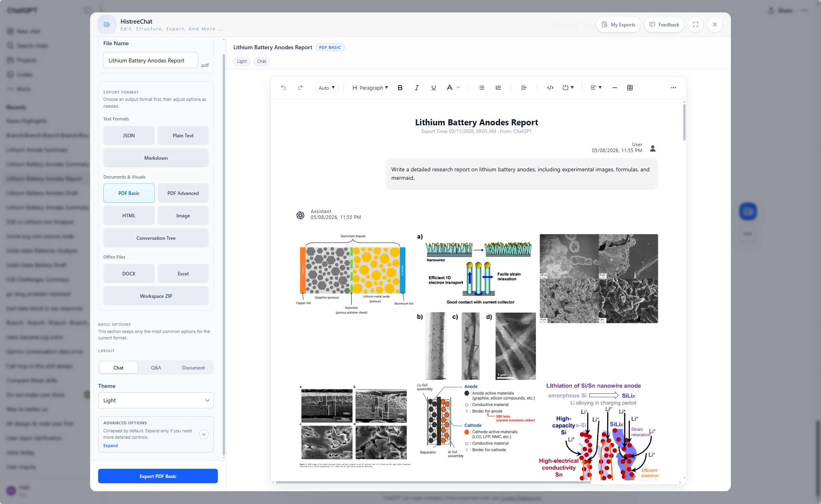Switch layout to Q&A tab
821x504 pixels.
click(156, 367)
